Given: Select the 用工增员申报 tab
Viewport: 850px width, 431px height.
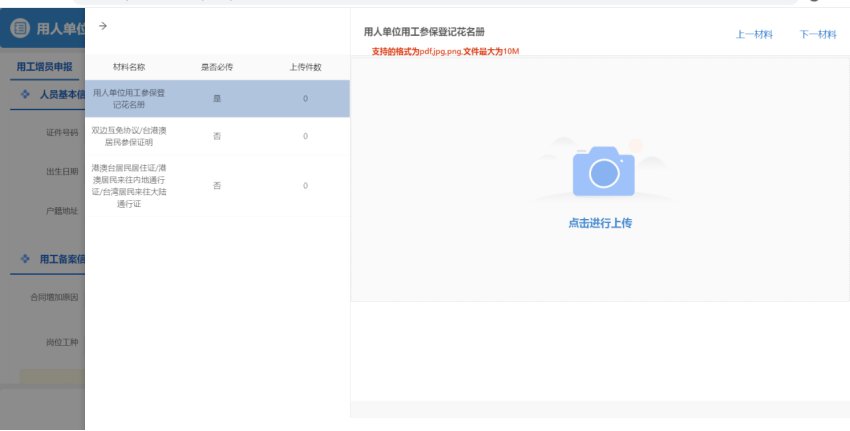Looking at the screenshot, I should point(44,67).
